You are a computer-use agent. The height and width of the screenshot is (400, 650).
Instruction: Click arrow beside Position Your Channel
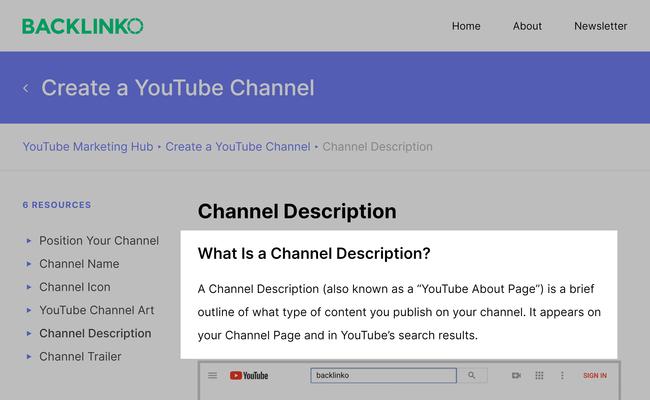[x=29, y=241]
